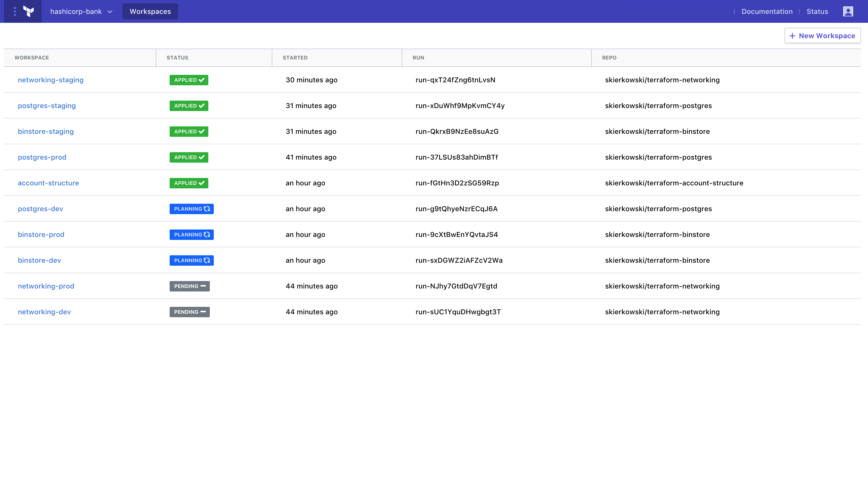Open the grid dots app menu icon
The height and width of the screenshot is (488, 868).
pyautogui.click(x=14, y=11)
